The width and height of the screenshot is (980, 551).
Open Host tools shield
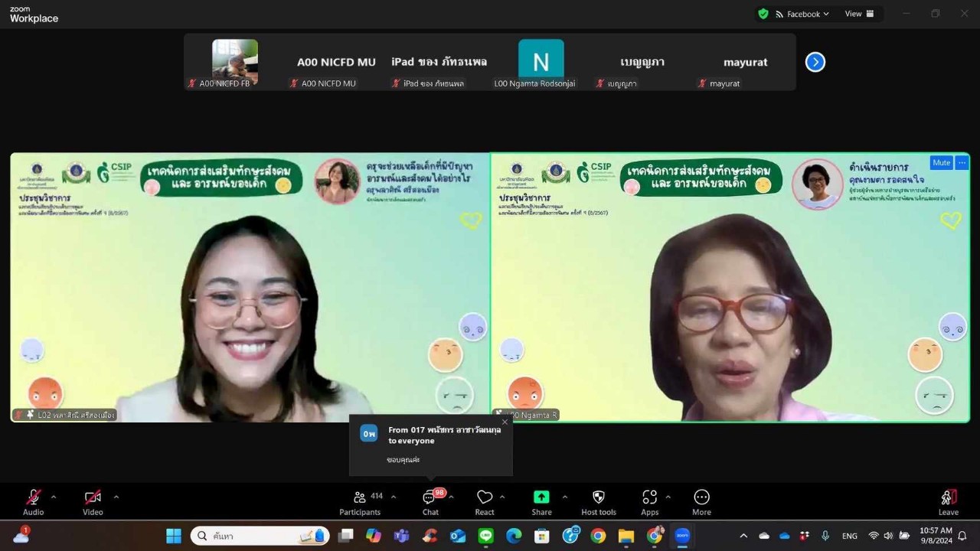tap(599, 501)
